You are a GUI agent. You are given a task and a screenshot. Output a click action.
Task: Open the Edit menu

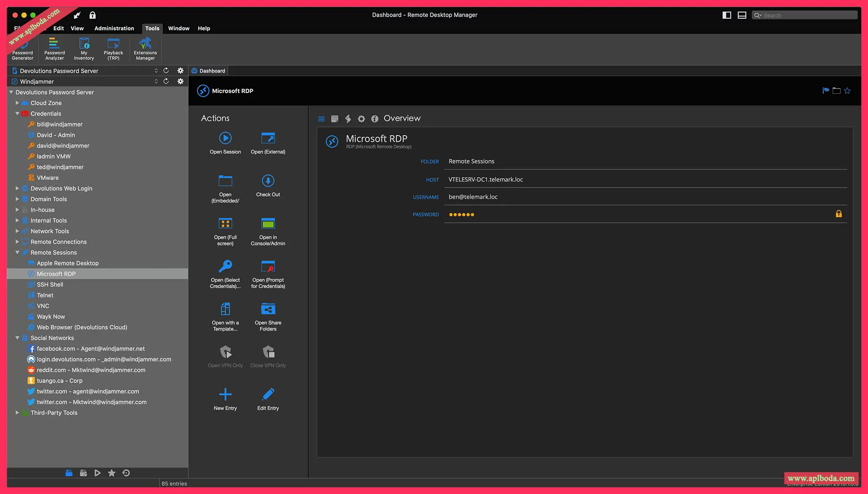tap(58, 28)
